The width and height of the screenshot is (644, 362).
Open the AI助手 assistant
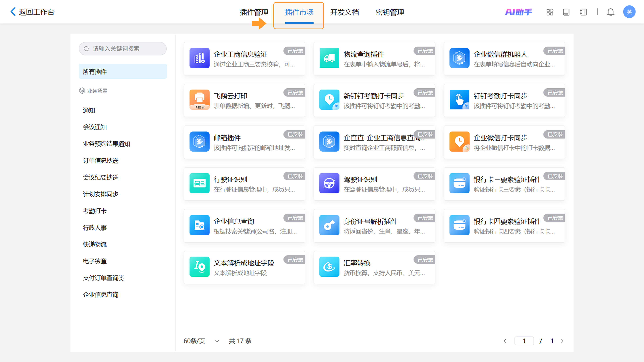tap(519, 12)
